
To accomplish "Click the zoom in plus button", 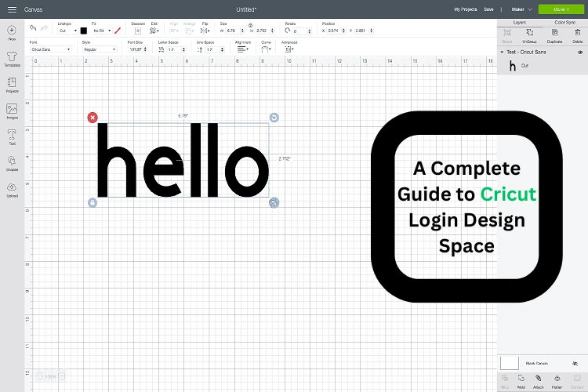I will coord(62,376).
